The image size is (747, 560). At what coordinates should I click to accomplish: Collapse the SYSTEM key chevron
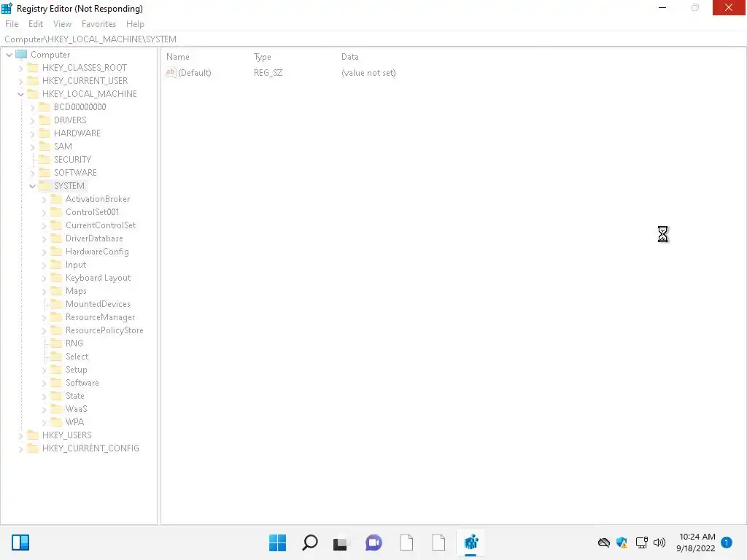click(x=32, y=186)
